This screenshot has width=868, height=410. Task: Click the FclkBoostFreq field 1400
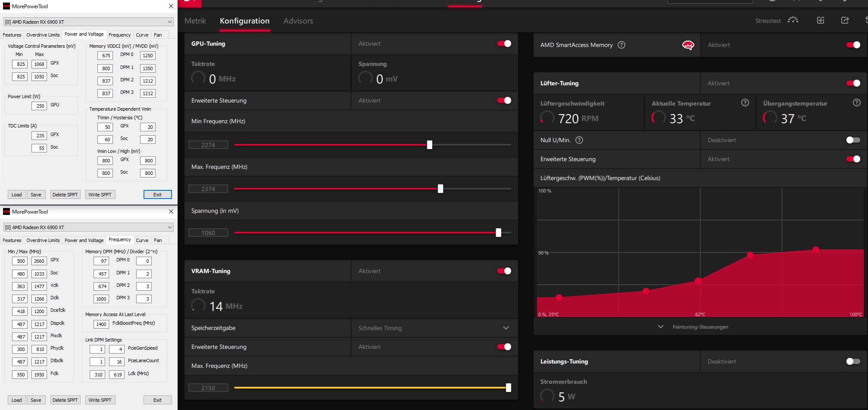point(101,324)
